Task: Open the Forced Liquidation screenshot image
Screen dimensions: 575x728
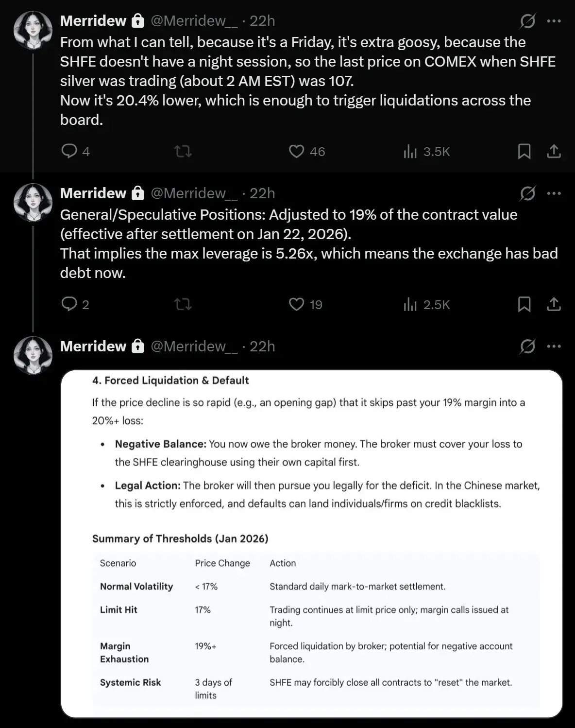Action: tap(311, 544)
